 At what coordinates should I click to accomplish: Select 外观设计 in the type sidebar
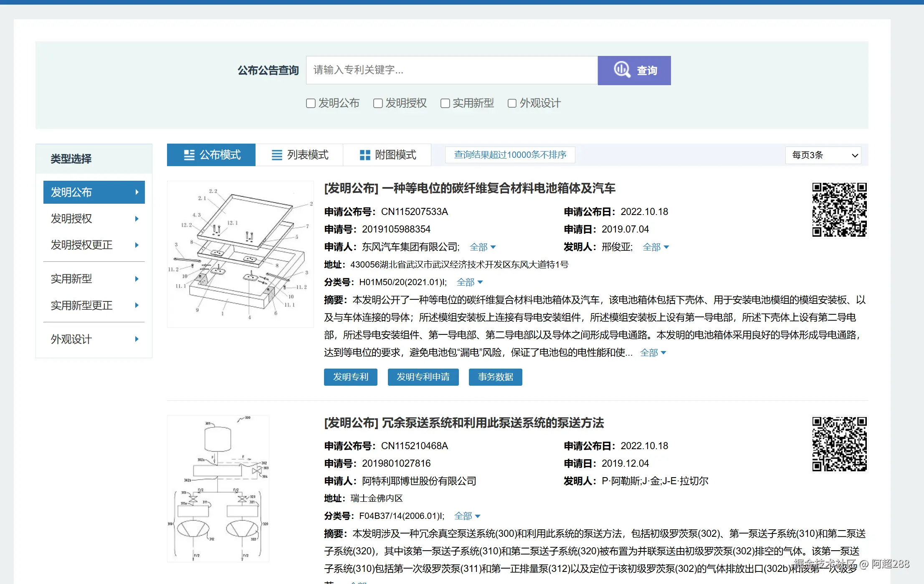click(x=94, y=339)
